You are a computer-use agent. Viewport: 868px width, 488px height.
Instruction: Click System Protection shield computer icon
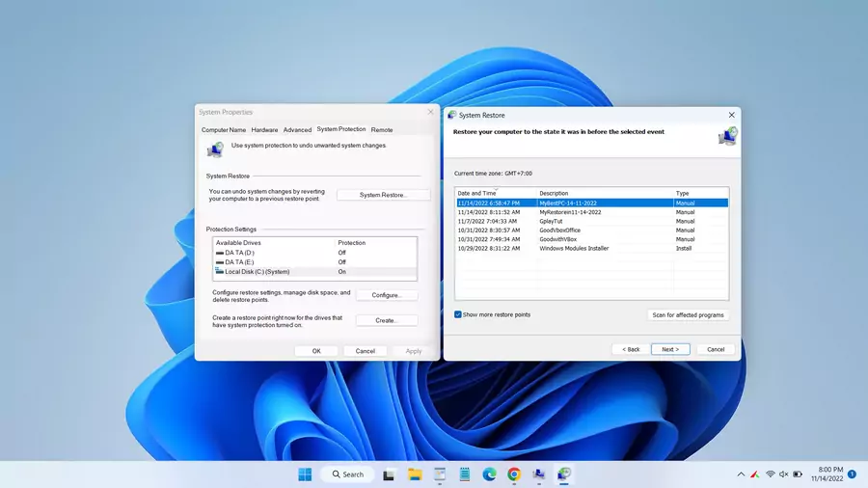215,149
